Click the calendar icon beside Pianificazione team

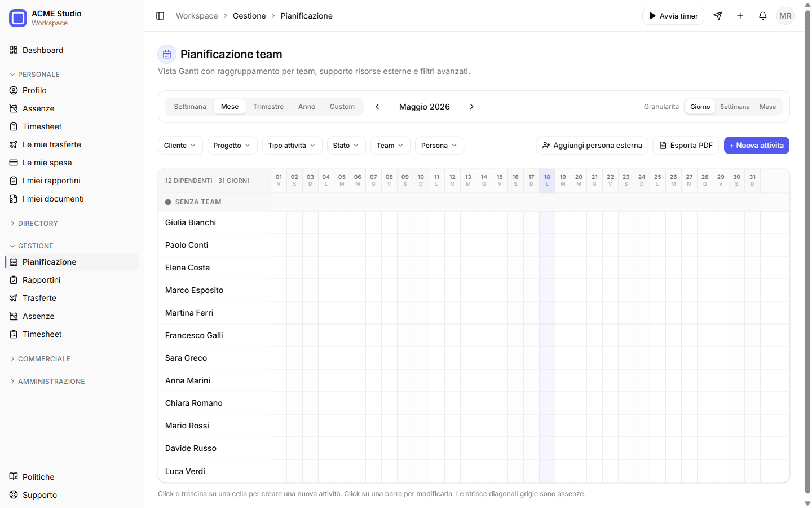pyautogui.click(x=167, y=54)
